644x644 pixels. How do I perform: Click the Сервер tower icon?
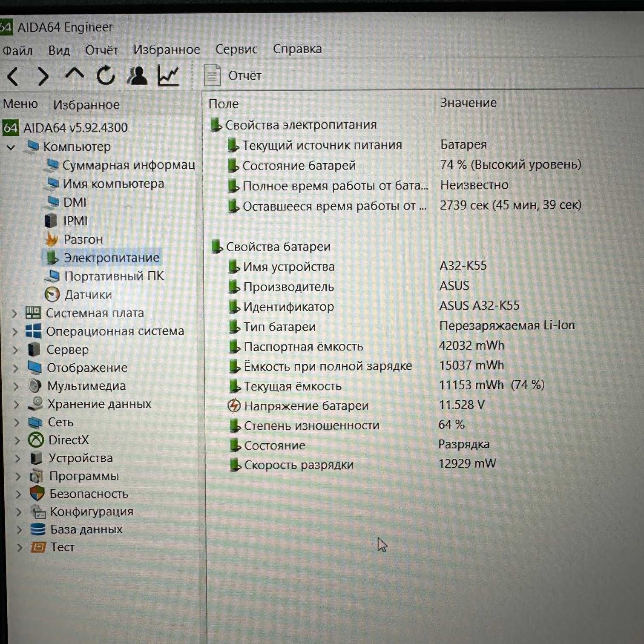(x=34, y=350)
